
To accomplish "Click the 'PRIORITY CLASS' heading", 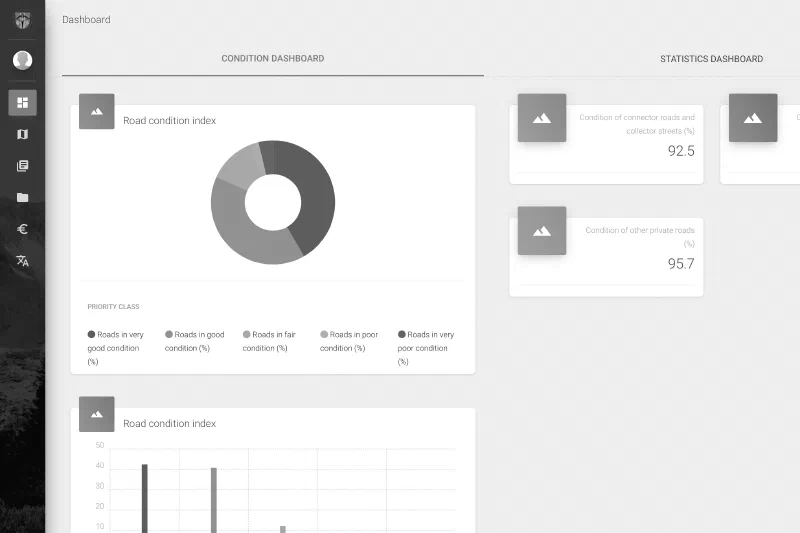I will tap(113, 307).
